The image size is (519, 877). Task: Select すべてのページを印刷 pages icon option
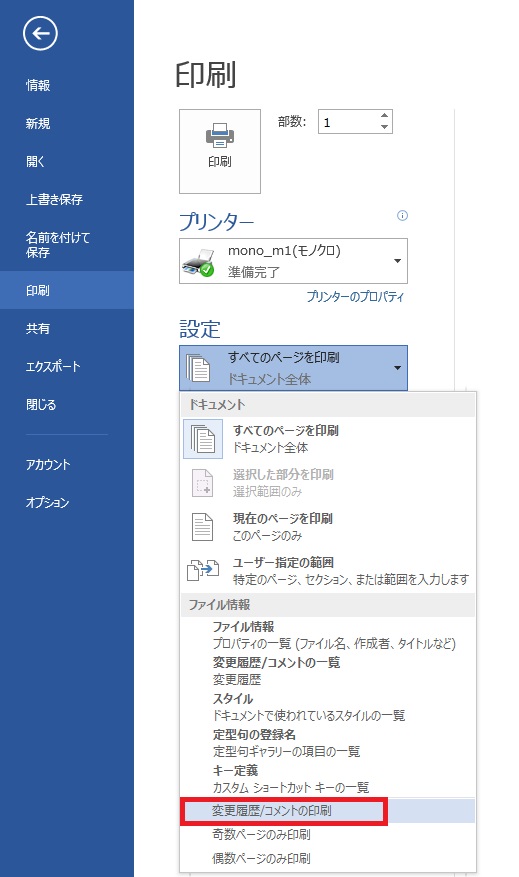[x=202, y=438]
